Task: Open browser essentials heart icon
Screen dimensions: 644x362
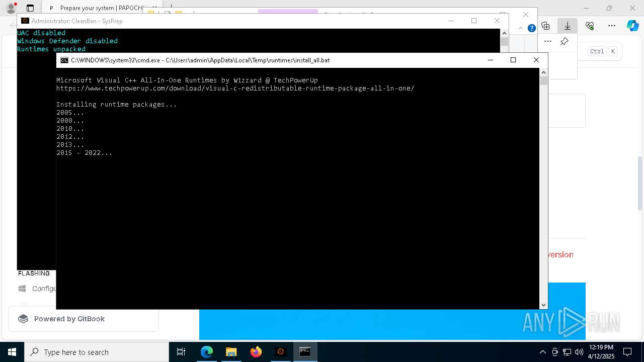Action: click(590, 26)
